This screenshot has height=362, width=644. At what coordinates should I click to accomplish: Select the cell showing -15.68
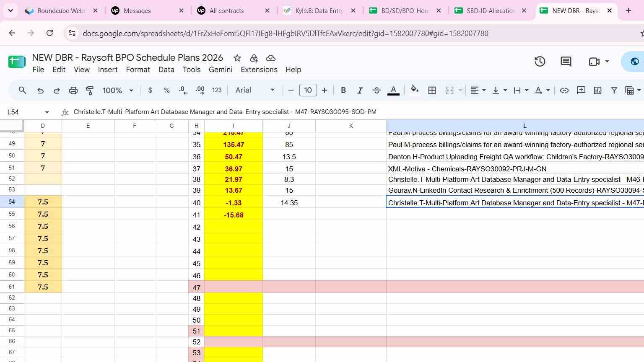tap(234, 215)
